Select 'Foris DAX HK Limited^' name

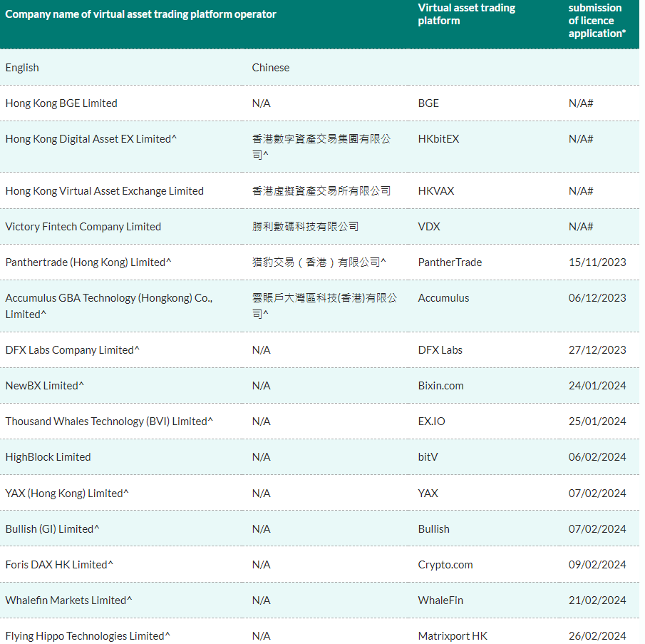(x=59, y=565)
